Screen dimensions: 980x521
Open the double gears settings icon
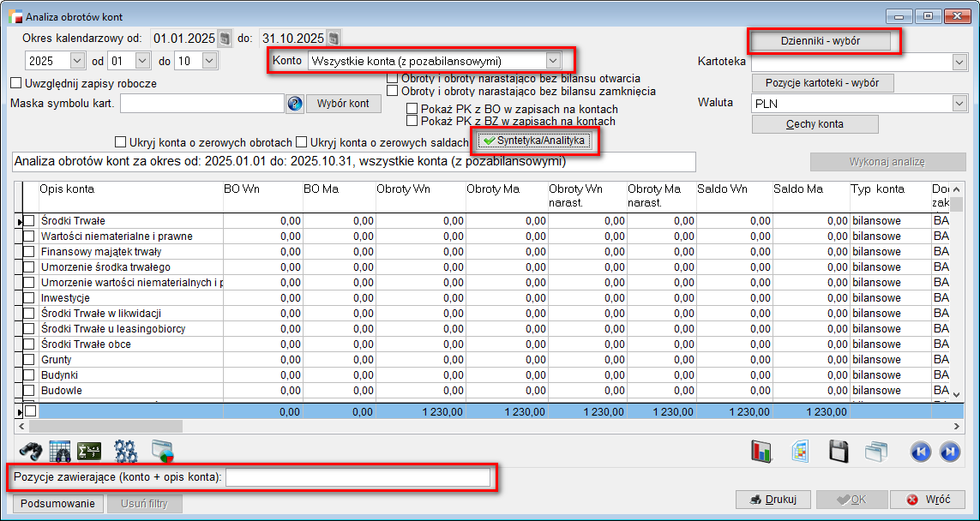(126, 451)
